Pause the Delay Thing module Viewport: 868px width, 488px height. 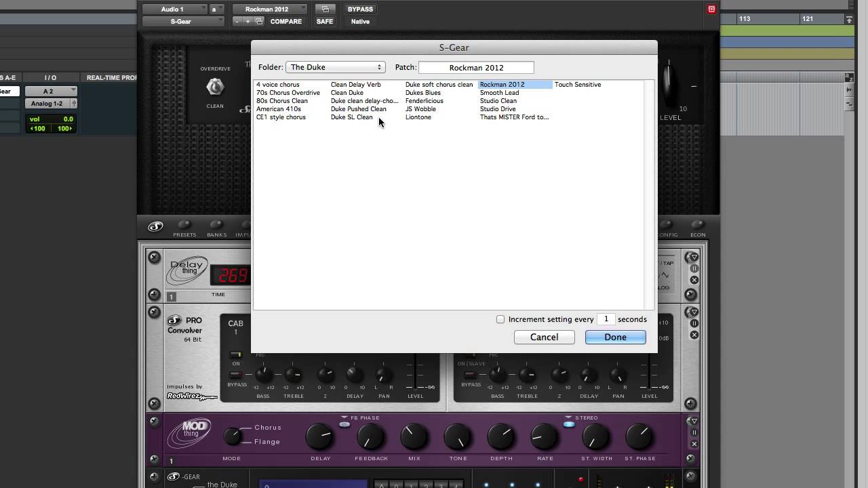[694, 269]
